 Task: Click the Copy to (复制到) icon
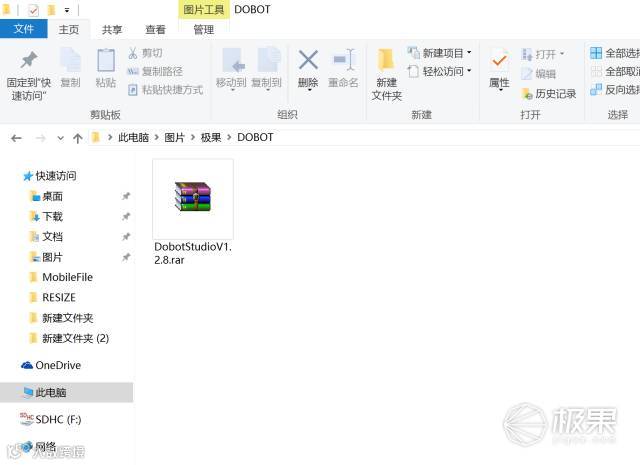[267, 60]
